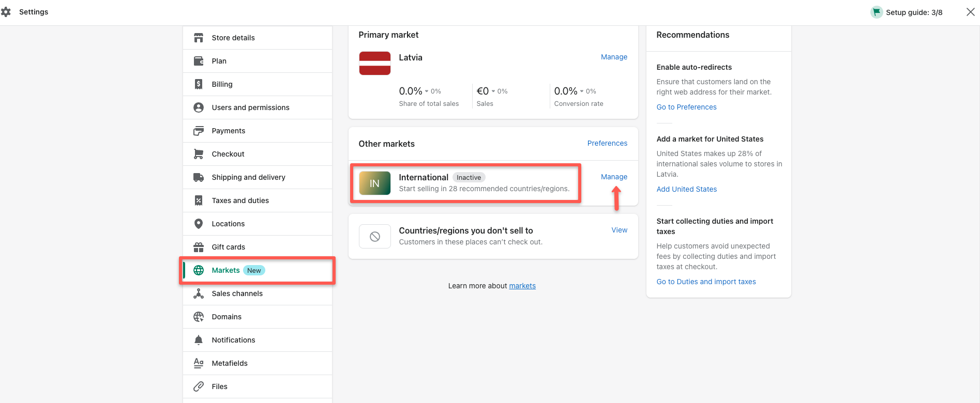Select Payments in the sidebar
The width and height of the screenshot is (980, 403).
coord(258,131)
